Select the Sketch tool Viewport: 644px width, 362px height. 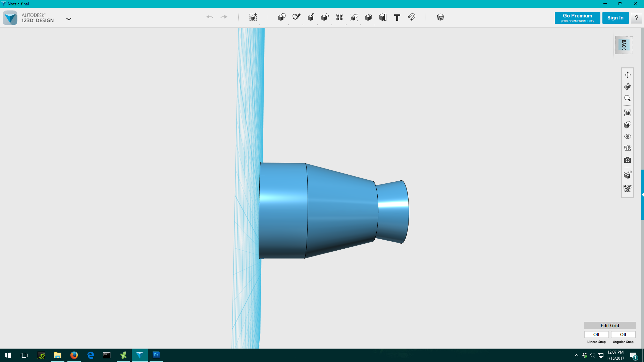click(x=296, y=17)
